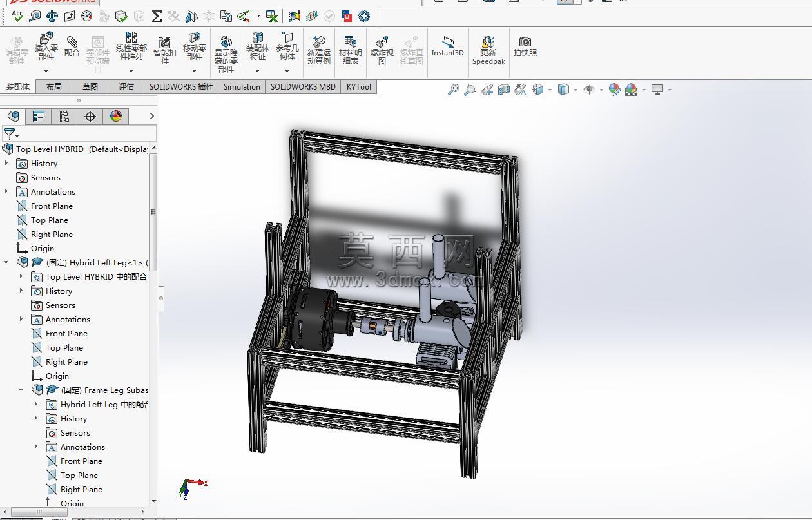Open the 评估 (Evaluate) tab
Image resolution: width=812 pixels, height=520 pixels.
[126, 87]
